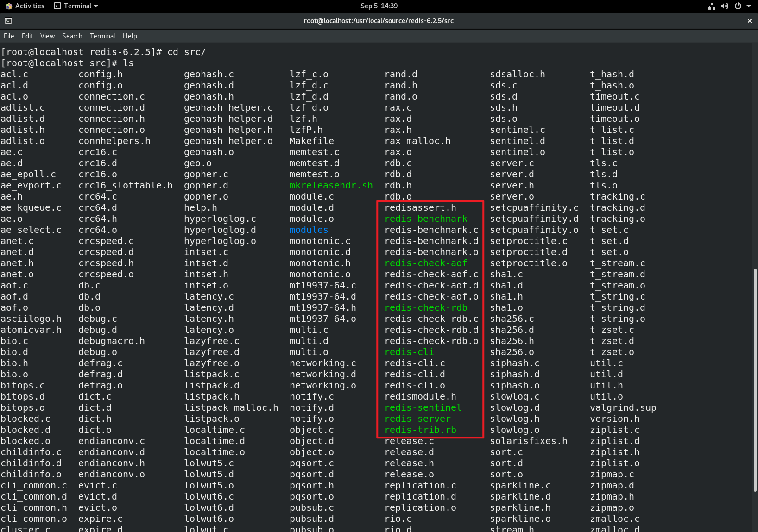The height and width of the screenshot is (532, 758).
Task: Click the redis-server entry
Action: coord(417,419)
